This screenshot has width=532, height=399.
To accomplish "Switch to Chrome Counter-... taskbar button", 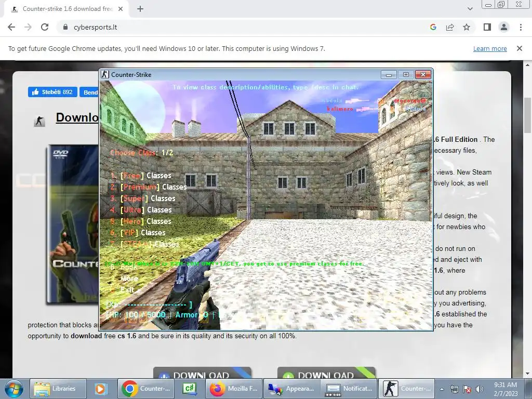I will coord(146,389).
